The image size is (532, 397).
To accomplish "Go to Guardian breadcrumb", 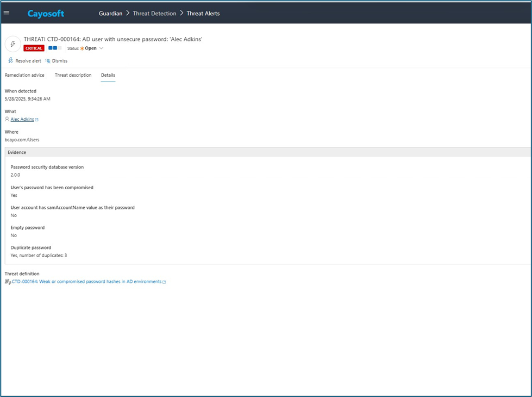I will pyautogui.click(x=111, y=13).
